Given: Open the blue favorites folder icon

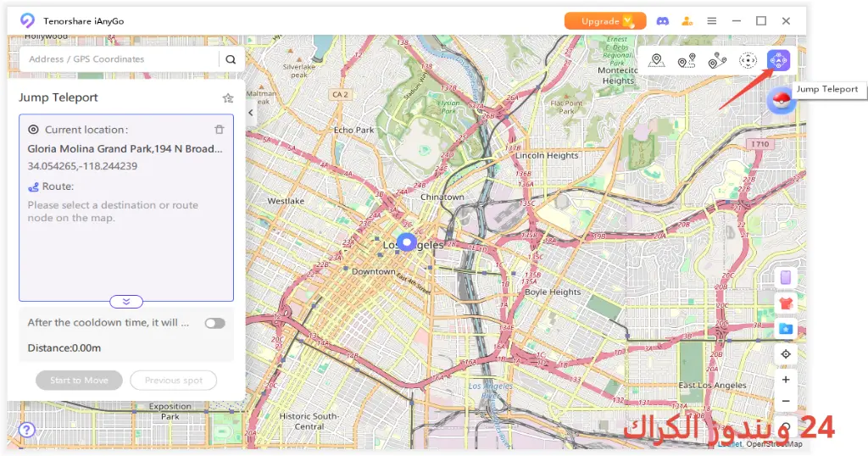Looking at the screenshot, I should tap(786, 329).
